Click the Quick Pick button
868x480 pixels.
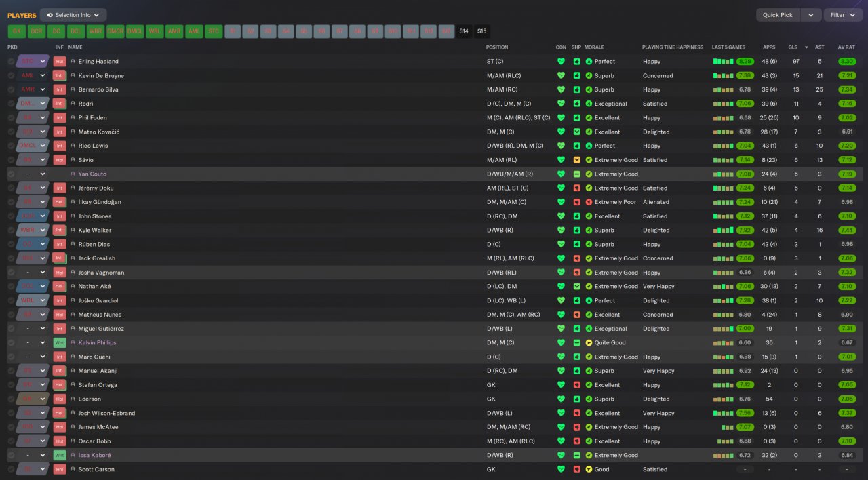click(777, 15)
